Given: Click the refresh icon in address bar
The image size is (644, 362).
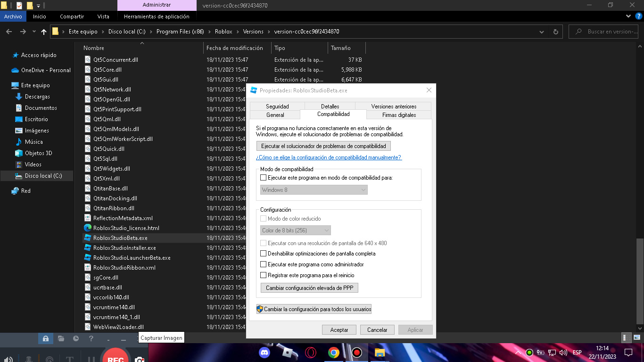Looking at the screenshot, I should pyautogui.click(x=556, y=32).
